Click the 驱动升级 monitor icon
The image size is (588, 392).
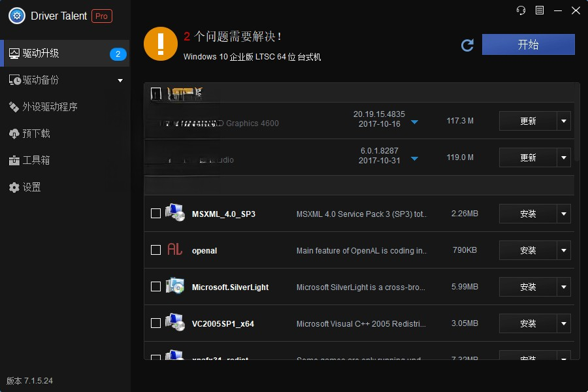click(x=14, y=54)
